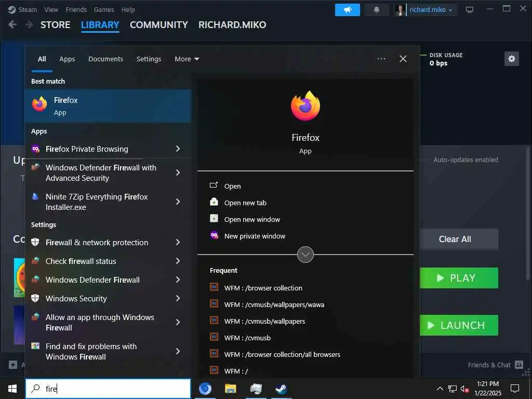Click the Windows Start button

click(12, 389)
